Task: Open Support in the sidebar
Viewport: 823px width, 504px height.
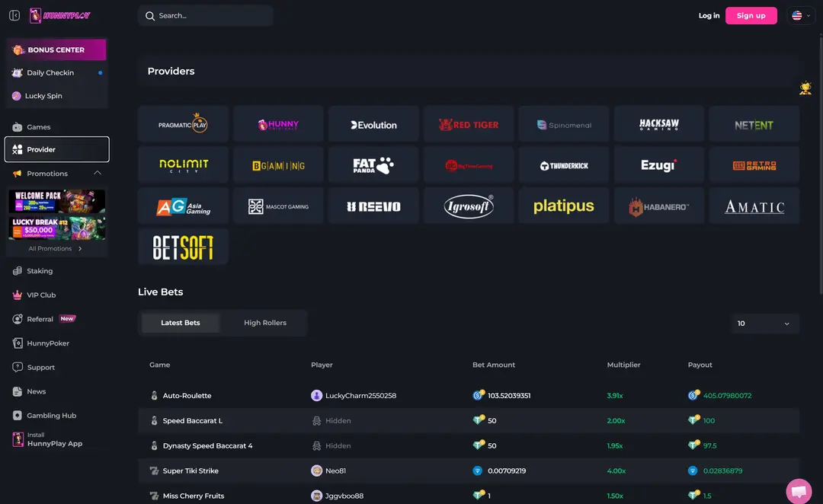Action: (x=56, y=367)
